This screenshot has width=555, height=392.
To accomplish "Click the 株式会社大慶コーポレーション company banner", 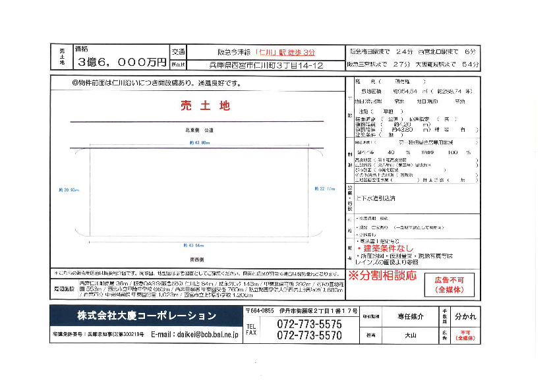I will pyautogui.click(x=146, y=316).
